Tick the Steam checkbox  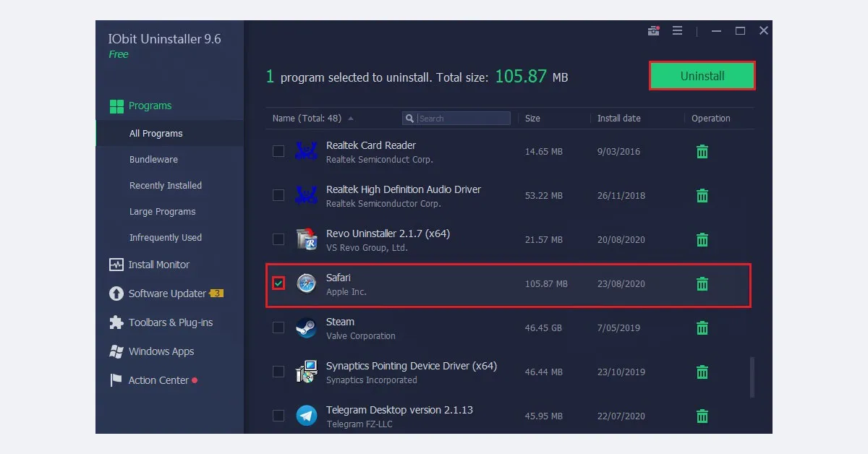click(278, 327)
